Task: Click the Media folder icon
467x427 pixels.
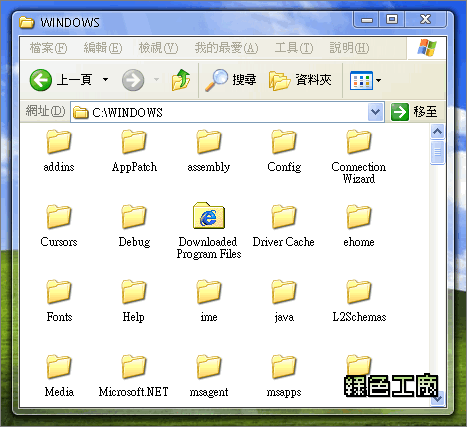Action: [59, 367]
